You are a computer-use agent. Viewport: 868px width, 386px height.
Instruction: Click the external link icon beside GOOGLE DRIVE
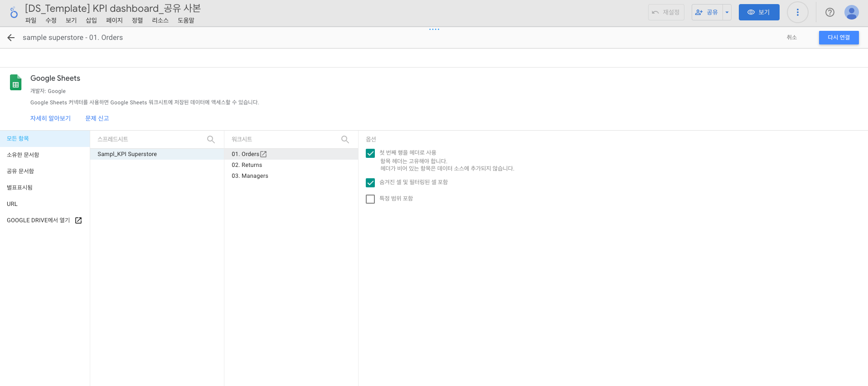tap(78, 220)
